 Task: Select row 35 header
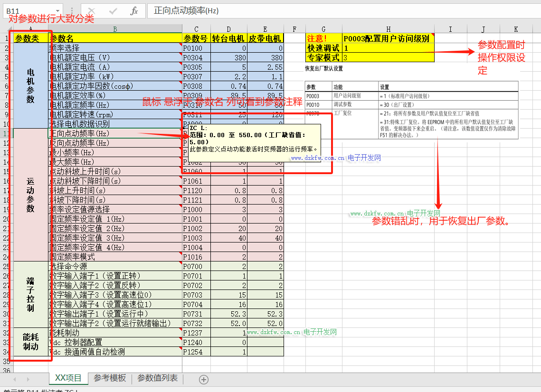click(6, 361)
